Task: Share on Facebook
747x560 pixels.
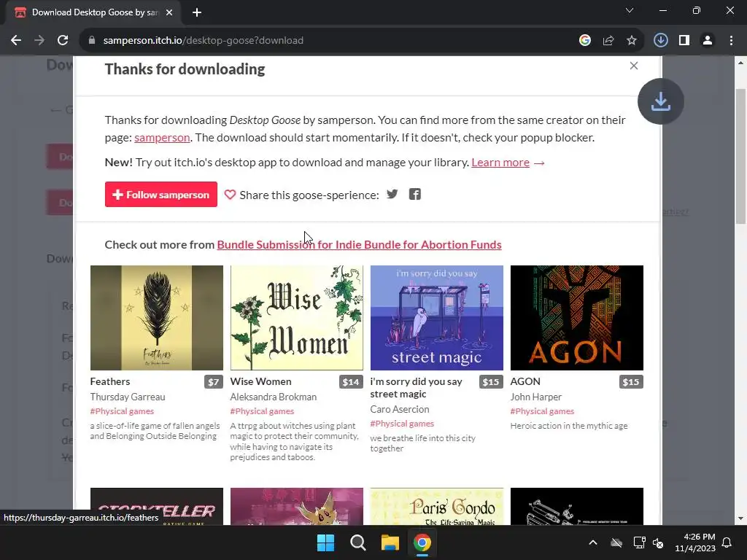Action: (415, 194)
